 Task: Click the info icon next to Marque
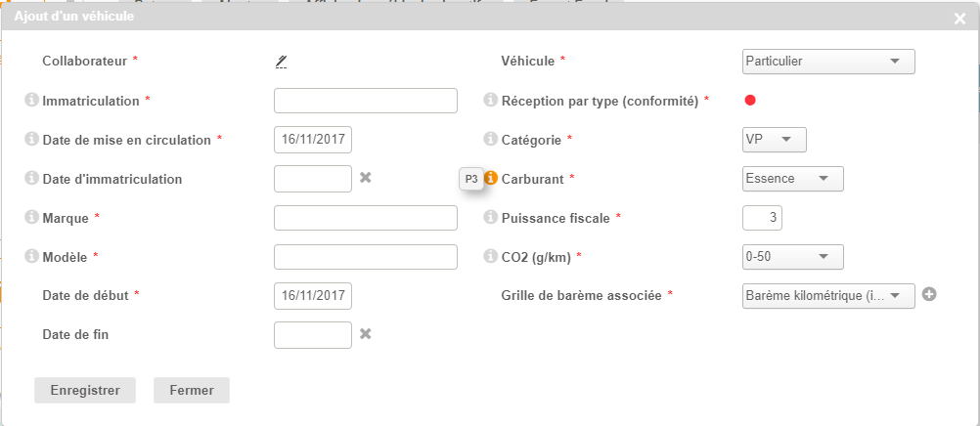tap(31, 217)
